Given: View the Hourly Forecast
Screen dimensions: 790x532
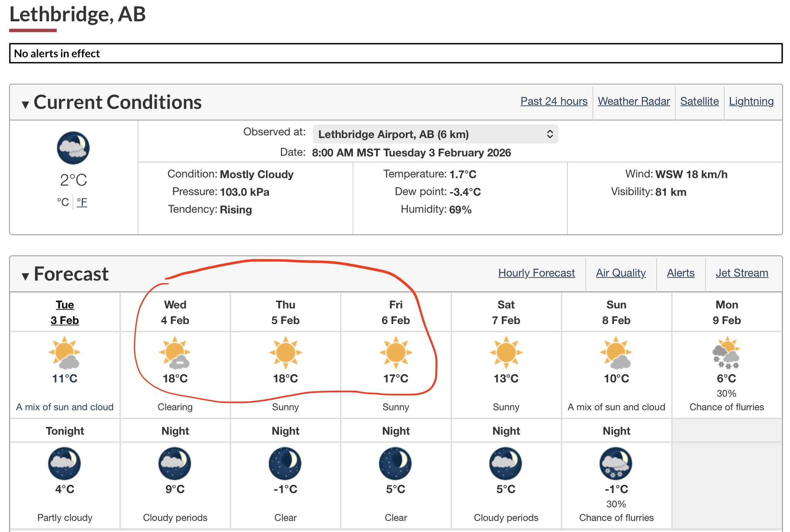Looking at the screenshot, I should click(x=536, y=273).
